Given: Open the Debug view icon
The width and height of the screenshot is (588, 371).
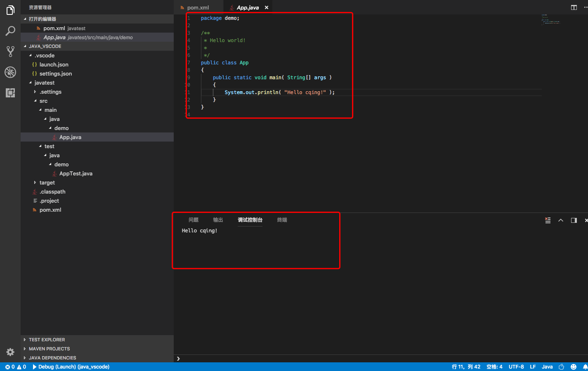Looking at the screenshot, I should pyautogui.click(x=10, y=72).
